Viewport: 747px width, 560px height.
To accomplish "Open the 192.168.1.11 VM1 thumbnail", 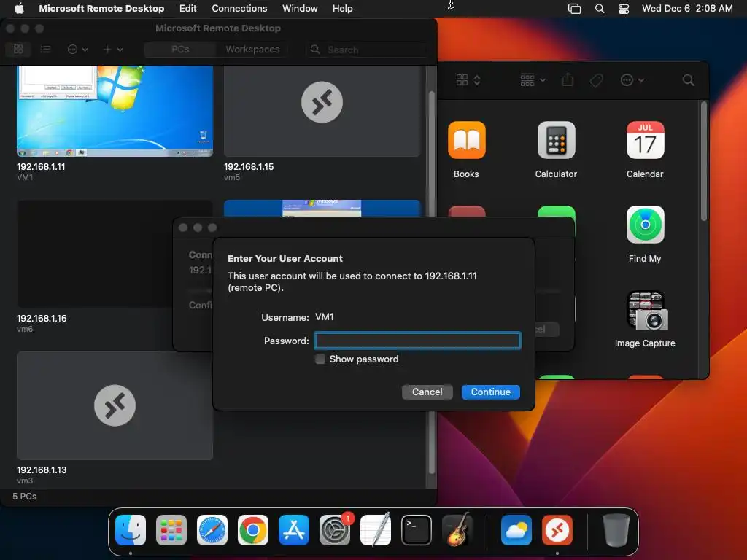I will pyautogui.click(x=115, y=111).
